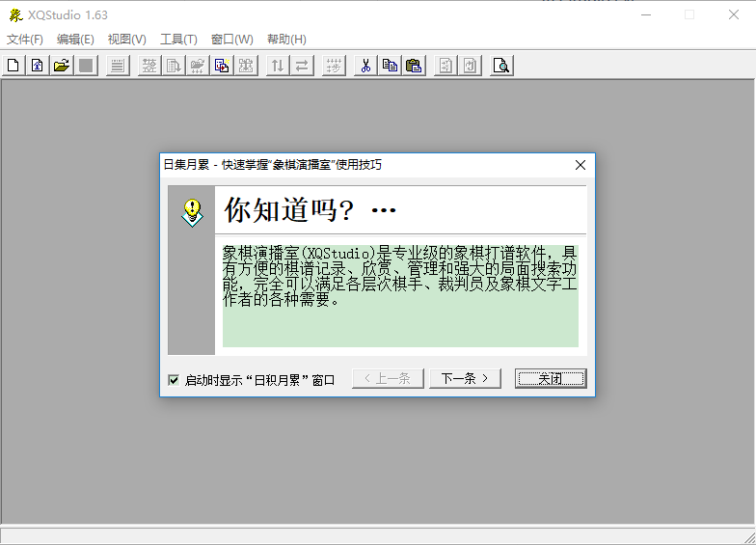The width and height of the screenshot is (756, 545).
Task: Open the 视图(V) menu
Action: click(x=127, y=40)
